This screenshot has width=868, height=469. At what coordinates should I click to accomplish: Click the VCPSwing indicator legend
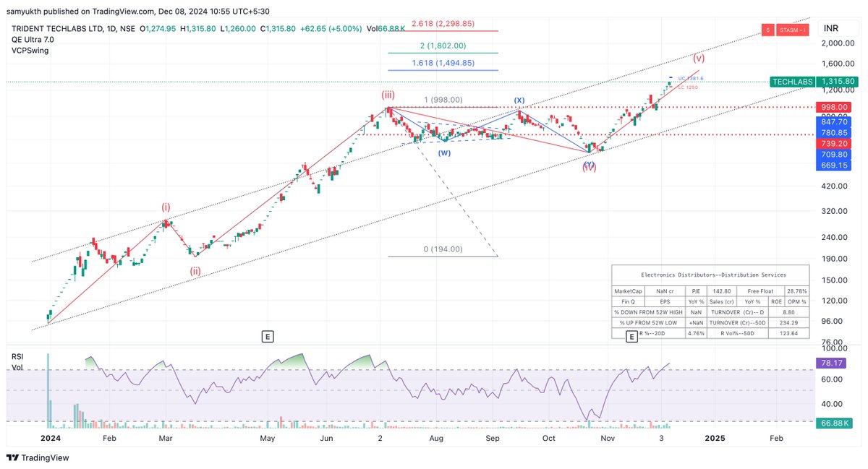click(x=30, y=51)
